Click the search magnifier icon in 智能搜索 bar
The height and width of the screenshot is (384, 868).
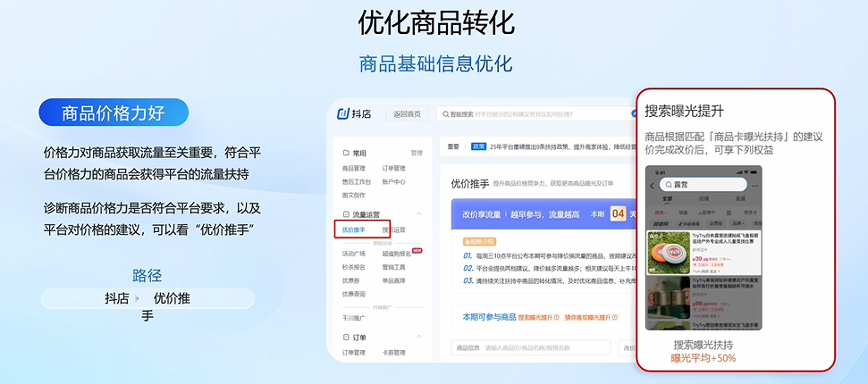(442, 114)
